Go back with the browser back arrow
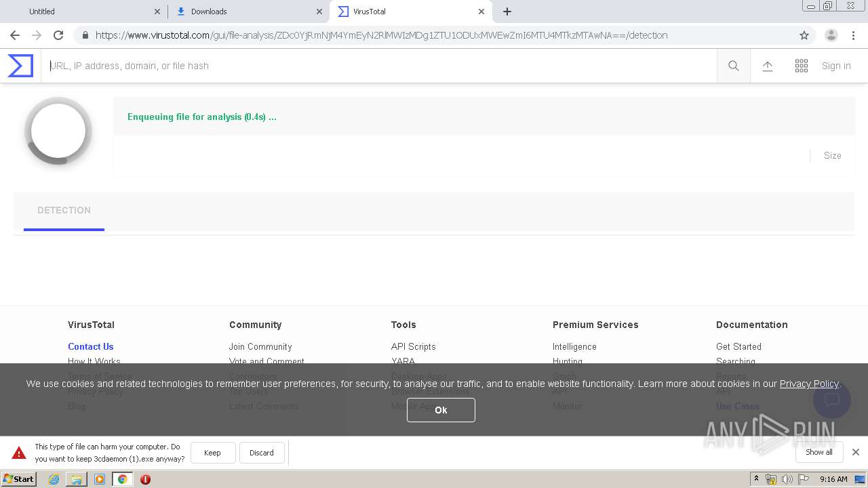Viewport: 868px width, 488px height. (15, 35)
